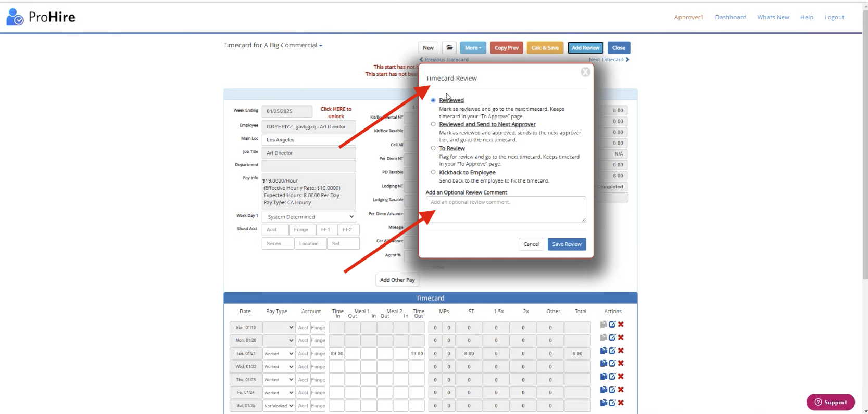Open Whats New page

[773, 17]
